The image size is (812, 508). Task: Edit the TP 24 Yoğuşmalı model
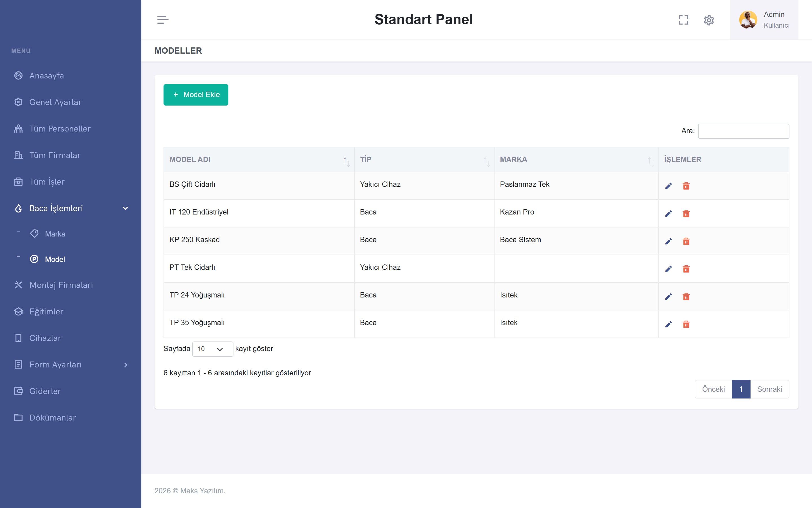[668, 296]
